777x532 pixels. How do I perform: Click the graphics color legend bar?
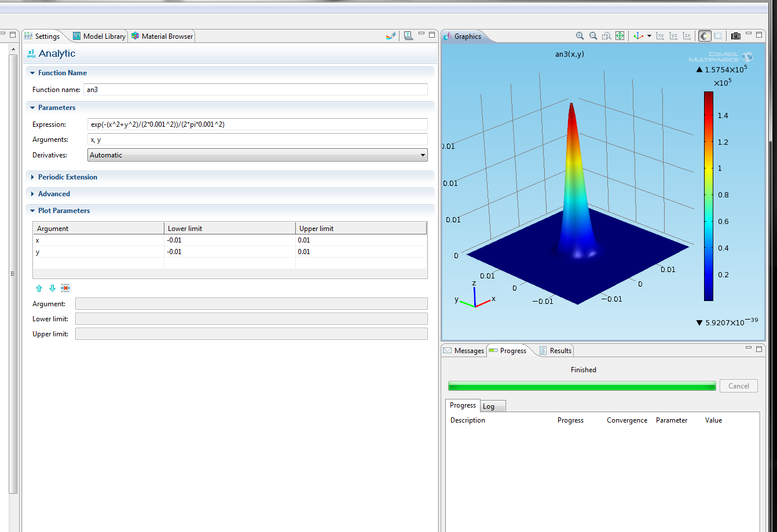point(709,196)
